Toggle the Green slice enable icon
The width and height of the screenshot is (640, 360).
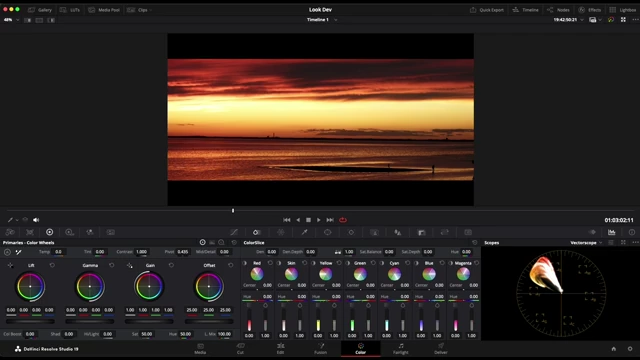[348, 263]
